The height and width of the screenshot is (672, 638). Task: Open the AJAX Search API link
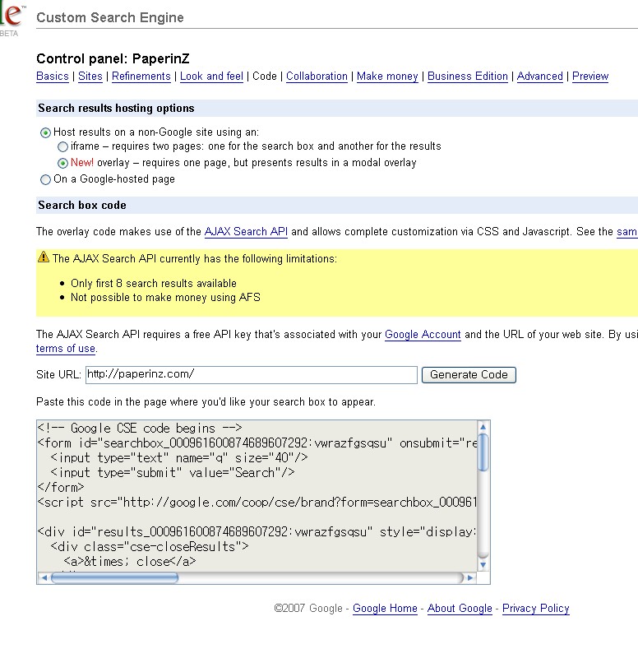(x=246, y=232)
